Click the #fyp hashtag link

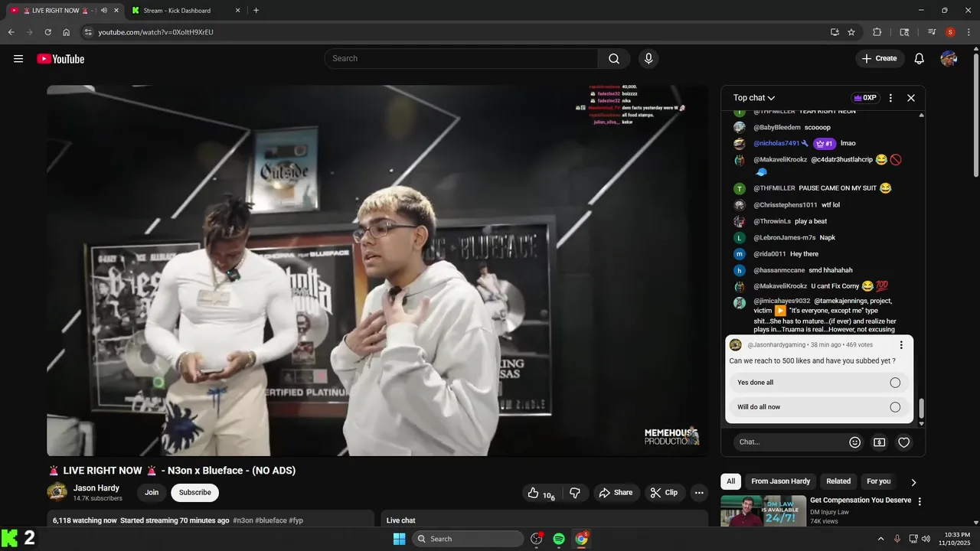coord(296,520)
